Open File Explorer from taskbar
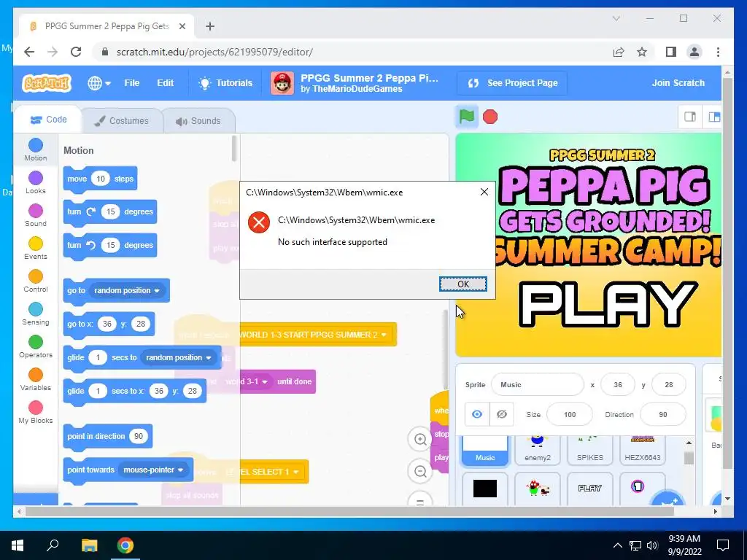 (89, 545)
